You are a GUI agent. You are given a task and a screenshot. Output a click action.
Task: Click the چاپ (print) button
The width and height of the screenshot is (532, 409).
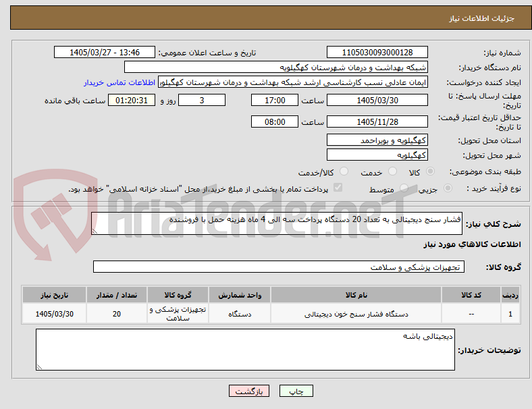(x=296, y=391)
